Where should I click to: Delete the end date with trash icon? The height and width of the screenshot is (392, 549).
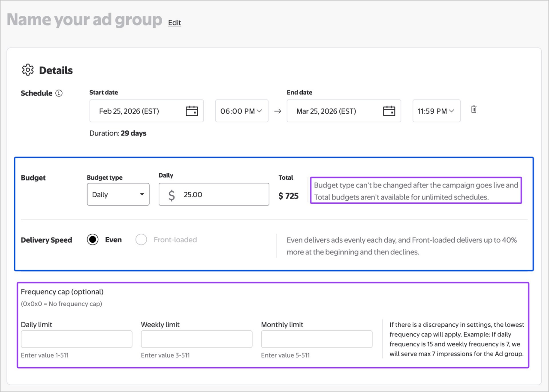(474, 109)
